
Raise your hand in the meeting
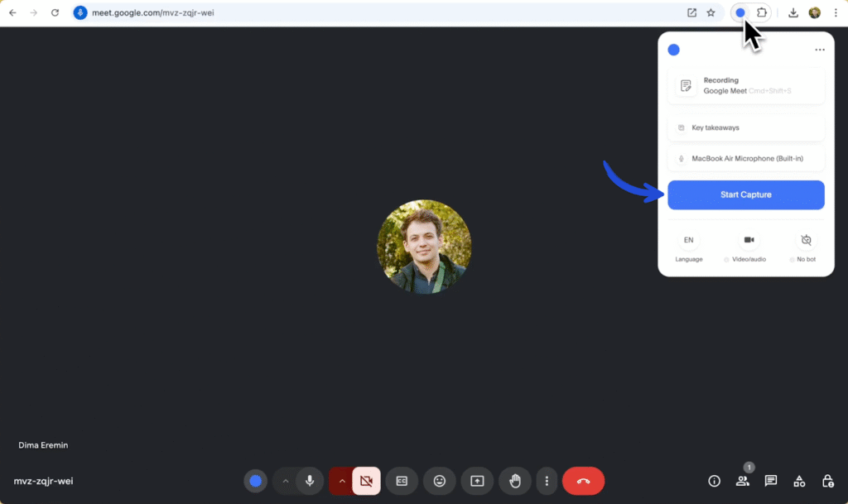[x=513, y=481]
